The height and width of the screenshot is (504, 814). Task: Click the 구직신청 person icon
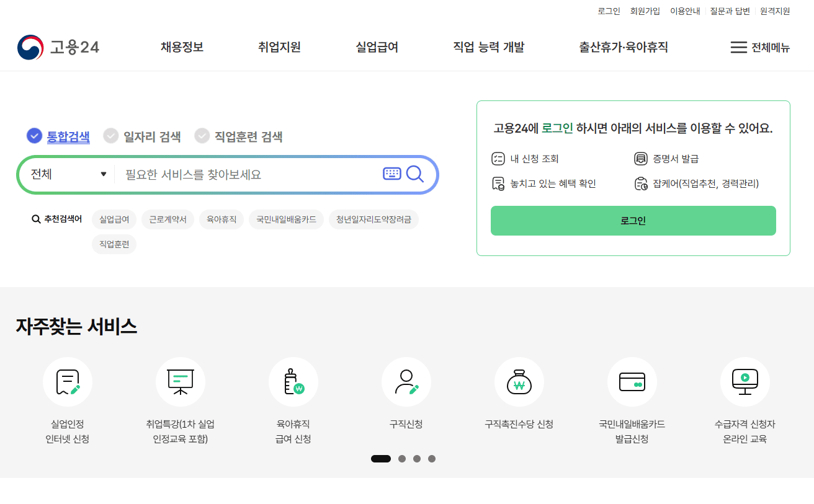[406, 382]
